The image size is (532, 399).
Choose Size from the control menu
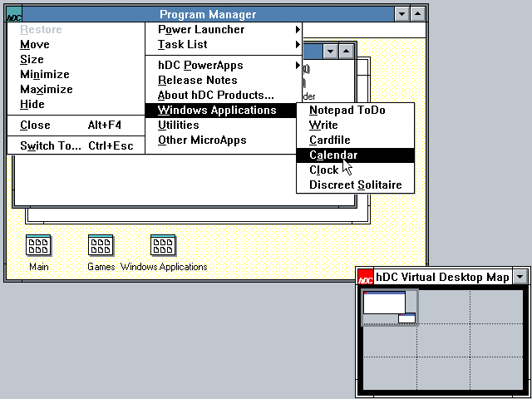pyautogui.click(x=76, y=59)
